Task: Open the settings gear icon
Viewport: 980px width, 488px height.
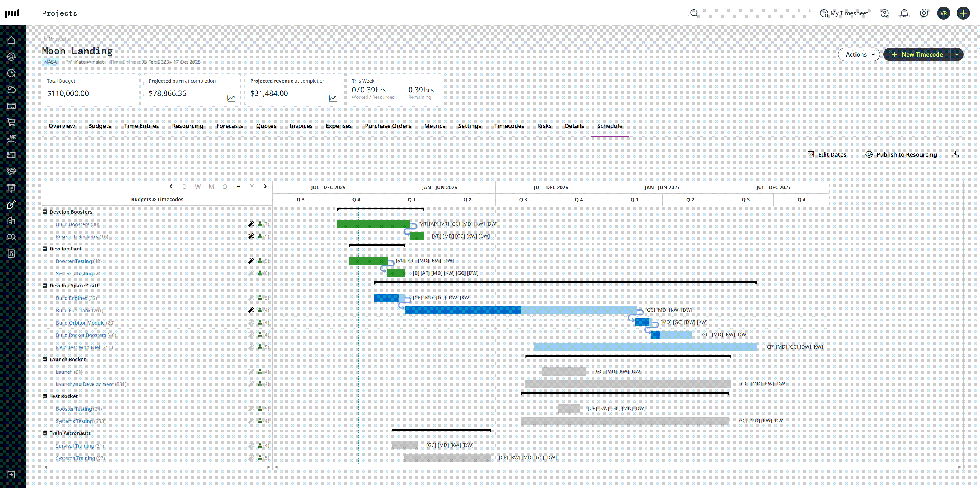Action: tap(924, 13)
